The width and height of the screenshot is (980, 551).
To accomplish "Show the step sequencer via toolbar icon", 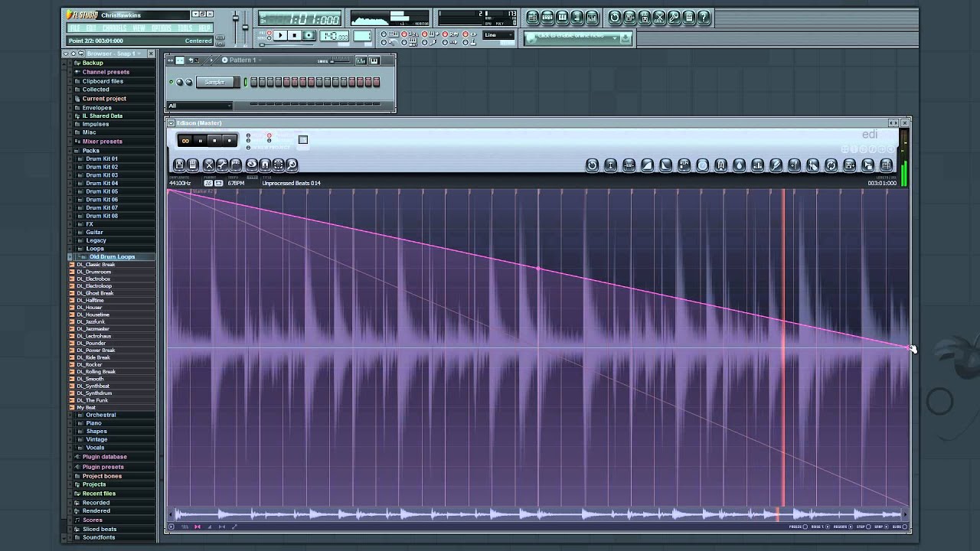I will [547, 17].
